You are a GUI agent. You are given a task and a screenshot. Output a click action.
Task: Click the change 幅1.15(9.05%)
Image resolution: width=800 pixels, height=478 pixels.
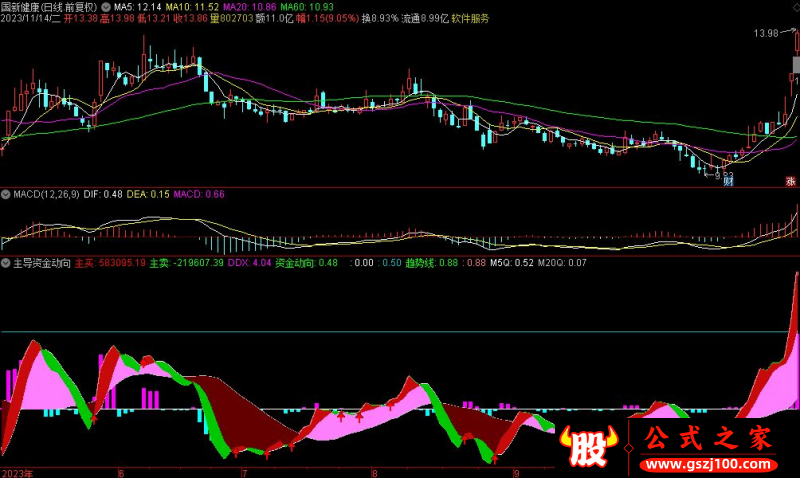[327, 19]
